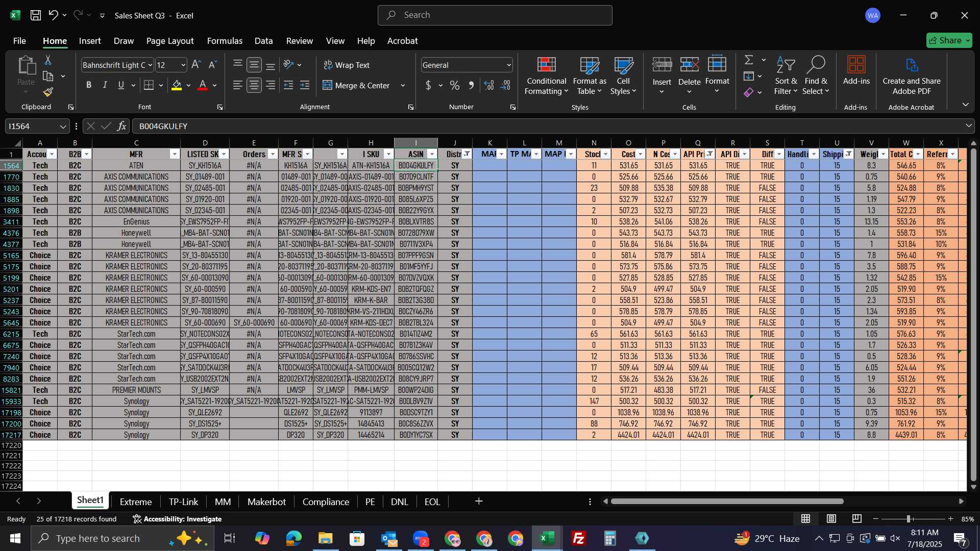
Task: Open filter dropdown on ASIN column
Action: (x=432, y=154)
